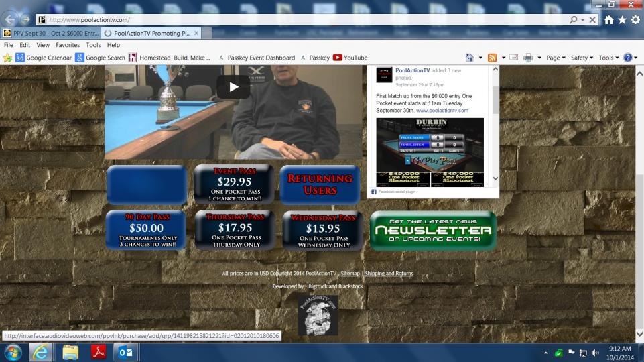
Task: Open YouTube favorites bar shortcut
Action: point(350,58)
